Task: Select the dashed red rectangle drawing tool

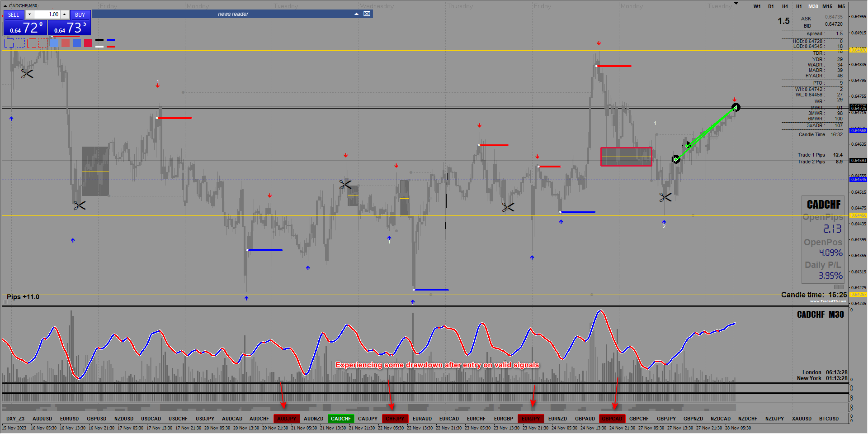Action: pyautogui.click(x=43, y=43)
